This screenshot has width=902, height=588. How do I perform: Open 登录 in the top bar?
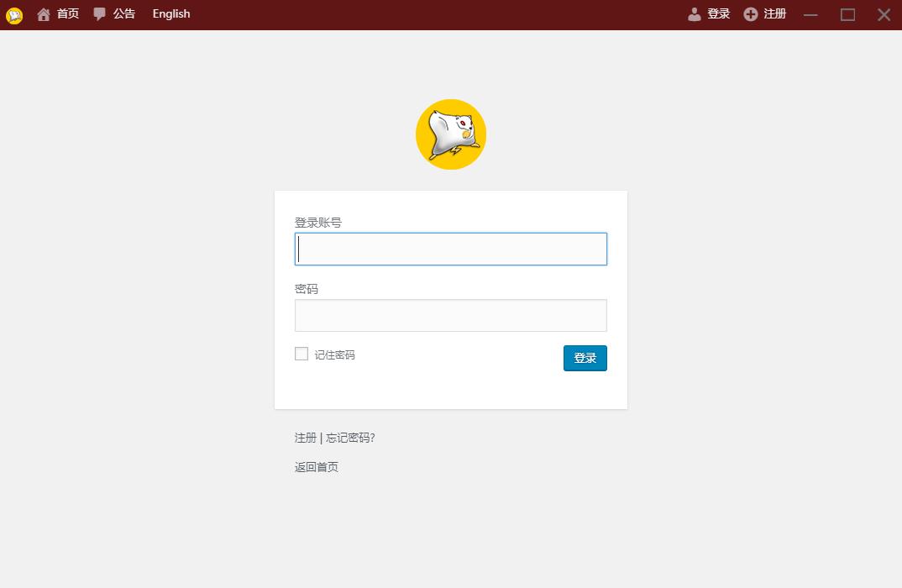tap(719, 13)
